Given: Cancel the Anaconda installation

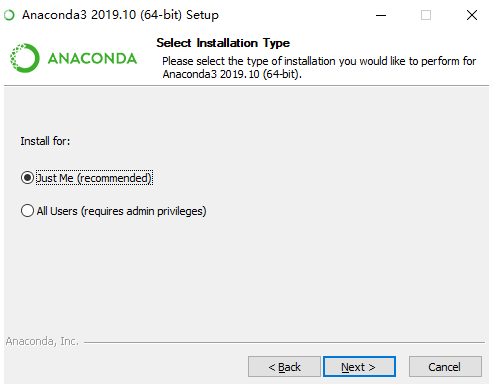Looking at the screenshot, I should pyautogui.click(x=445, y=367).
